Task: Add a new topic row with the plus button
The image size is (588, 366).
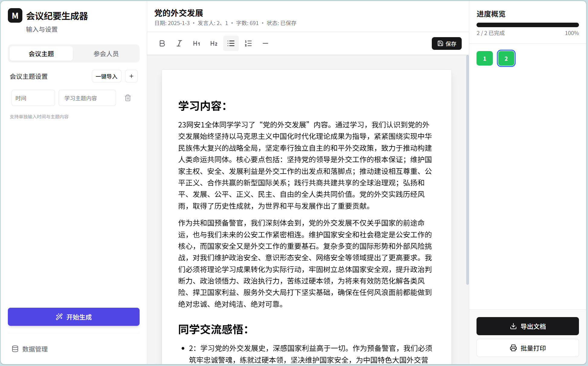Action: (x=131, y=76)
